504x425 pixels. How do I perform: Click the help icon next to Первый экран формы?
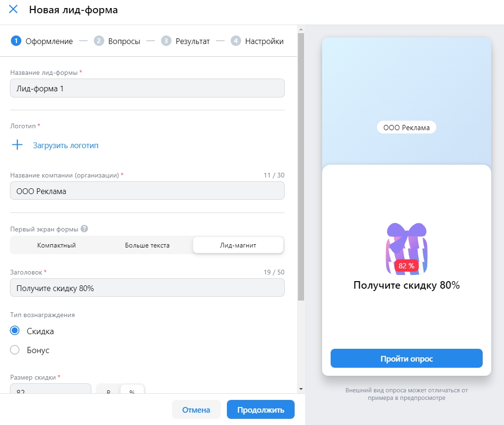84,229
